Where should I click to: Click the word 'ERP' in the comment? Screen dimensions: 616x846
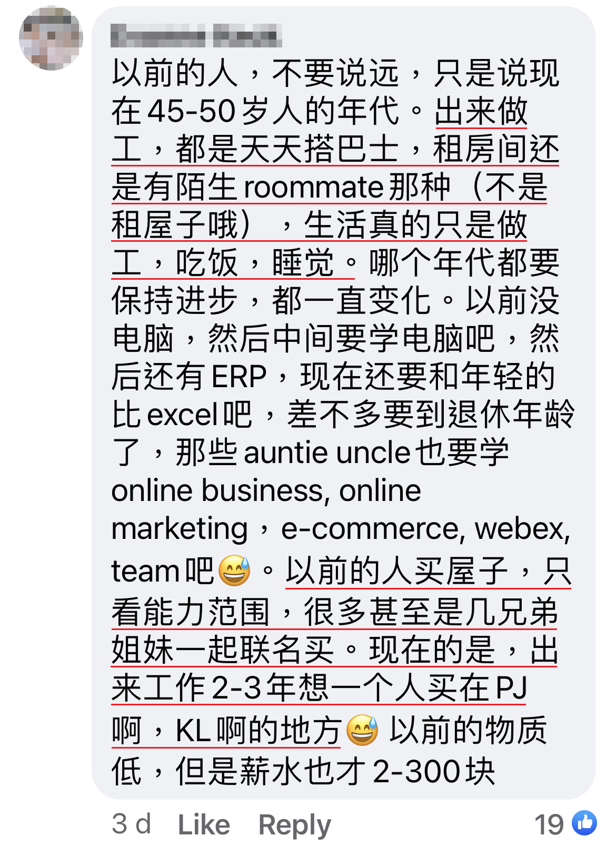pos(239,377)
